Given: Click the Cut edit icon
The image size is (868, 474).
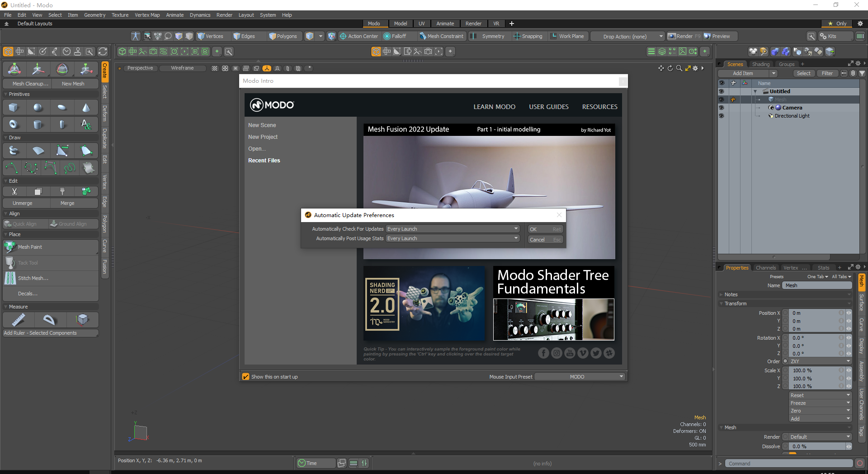Looking at the screenshot, I should click(14, 192).
